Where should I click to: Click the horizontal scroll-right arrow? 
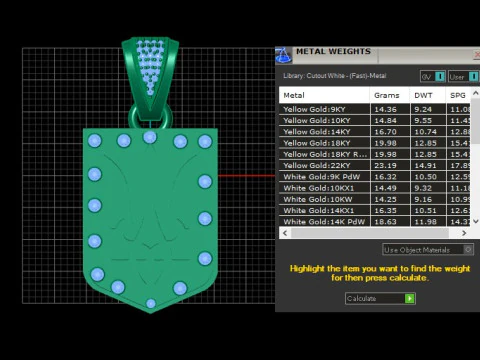click(x=464, y=233)
